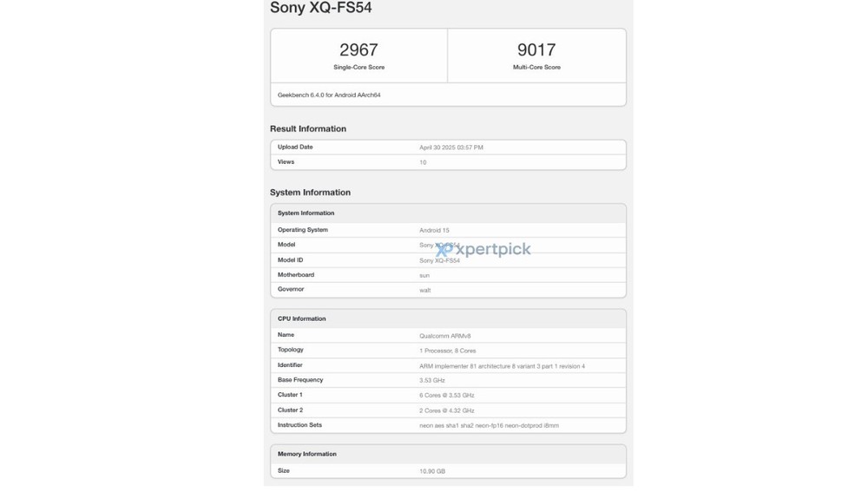Click the Upload Date label

pyautogui.click(x=295, y=148)
